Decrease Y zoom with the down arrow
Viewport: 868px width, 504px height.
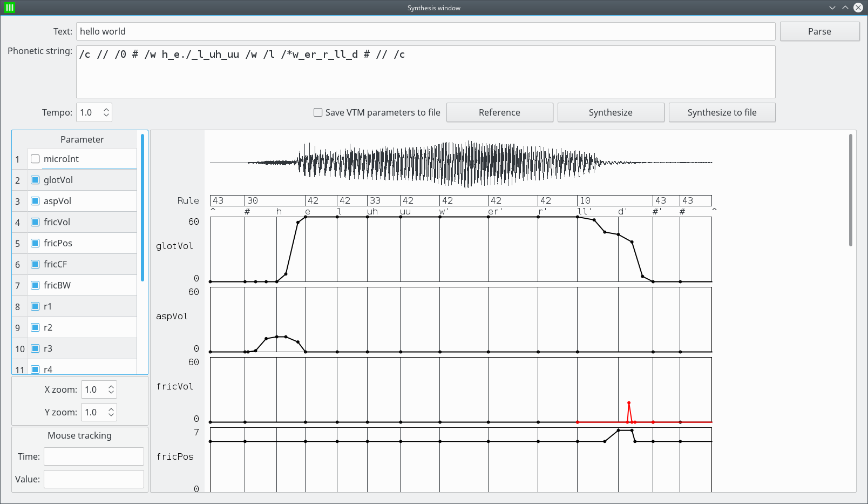coord(111,415)
